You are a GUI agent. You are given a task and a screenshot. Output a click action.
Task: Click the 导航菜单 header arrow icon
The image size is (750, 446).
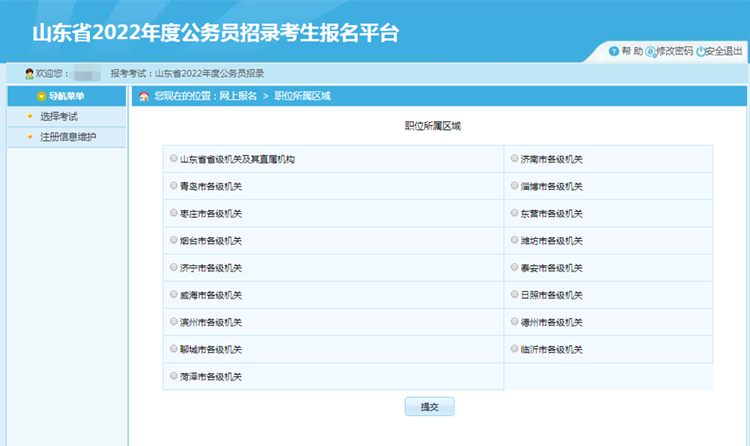[41, 96]
